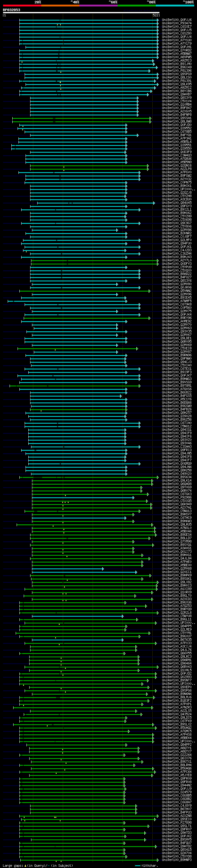This screenshot has width=197, height=868.
Task: Select the UniRef100_O24579 label
Action: click(x=177, y=792)
